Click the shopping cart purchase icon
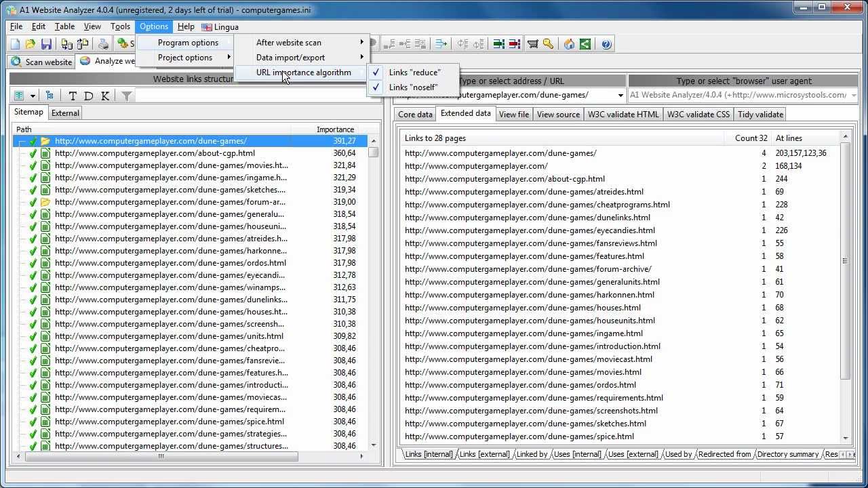 [533, 44]
